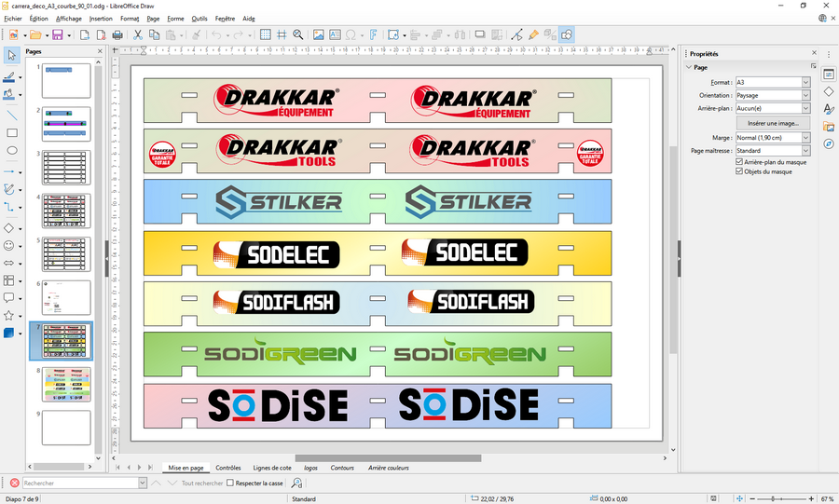Open the Outils menu
This screenshot has height=504, width=839.
(x=199, y=19)
